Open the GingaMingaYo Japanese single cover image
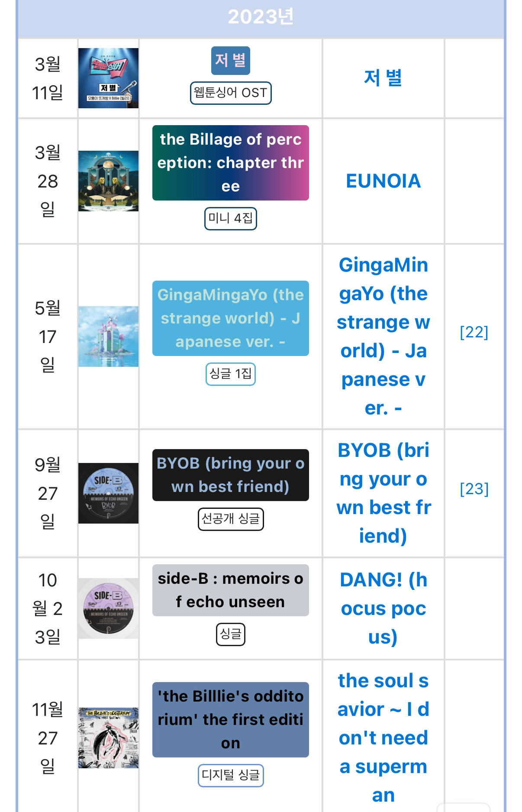The image size is (522, 812). pos(108,336)
